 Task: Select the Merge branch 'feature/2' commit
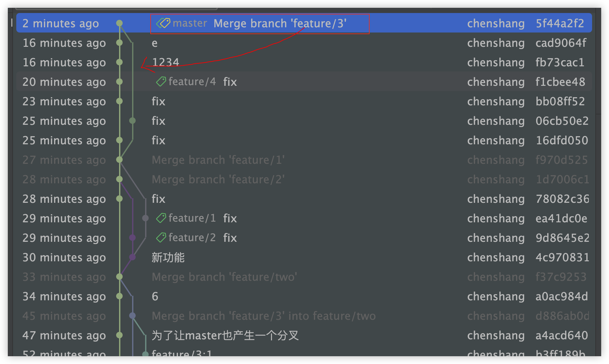218,179
